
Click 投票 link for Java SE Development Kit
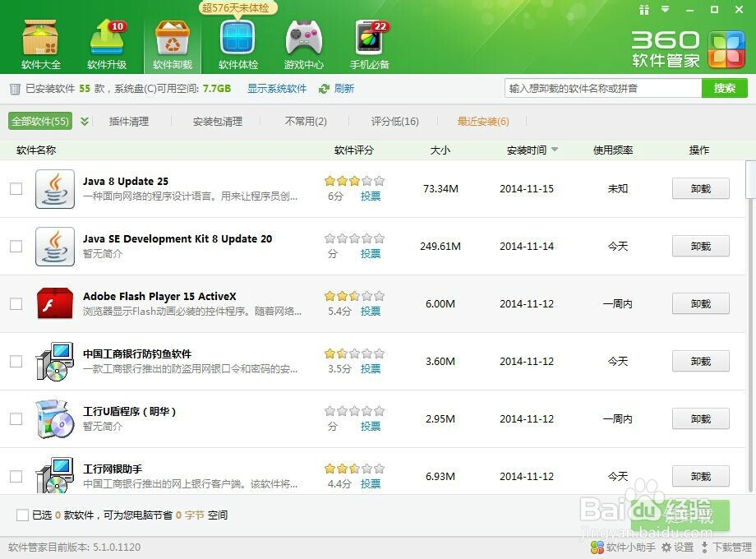click(371, 254)
